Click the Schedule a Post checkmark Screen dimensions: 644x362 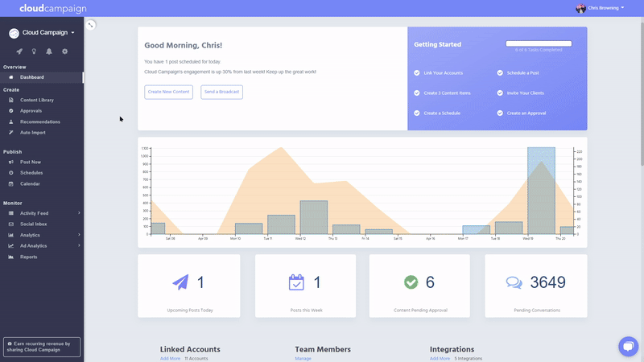click(x=500, y=73)
